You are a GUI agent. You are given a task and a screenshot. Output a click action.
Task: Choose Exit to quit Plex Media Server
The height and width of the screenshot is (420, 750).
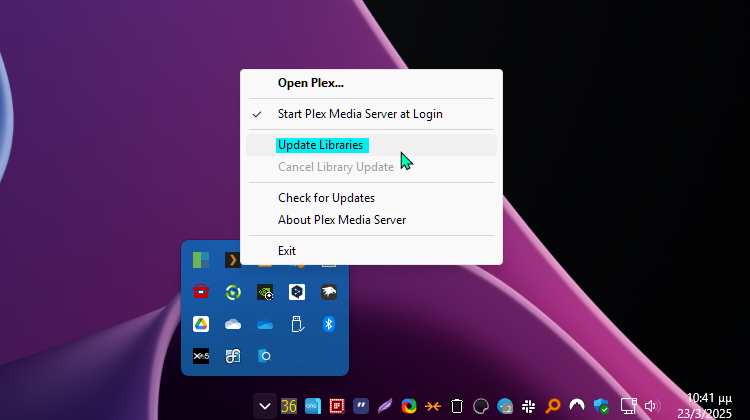(371, 251)
